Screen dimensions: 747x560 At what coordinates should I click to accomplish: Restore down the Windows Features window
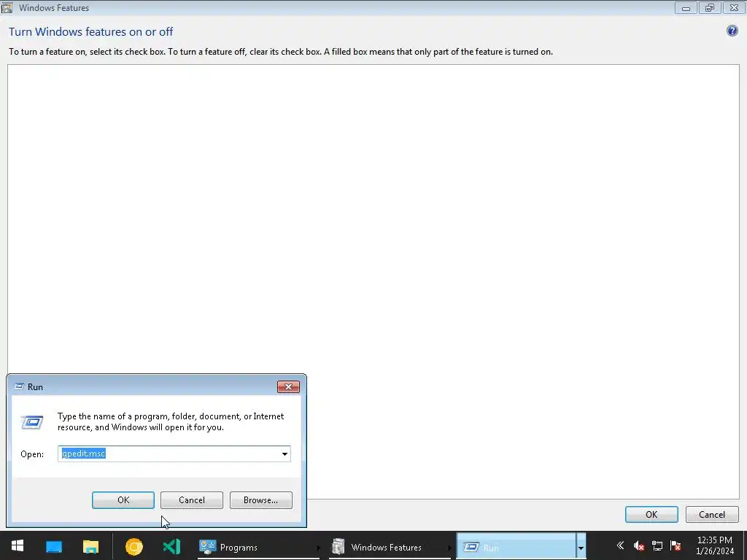coord(710,7)
